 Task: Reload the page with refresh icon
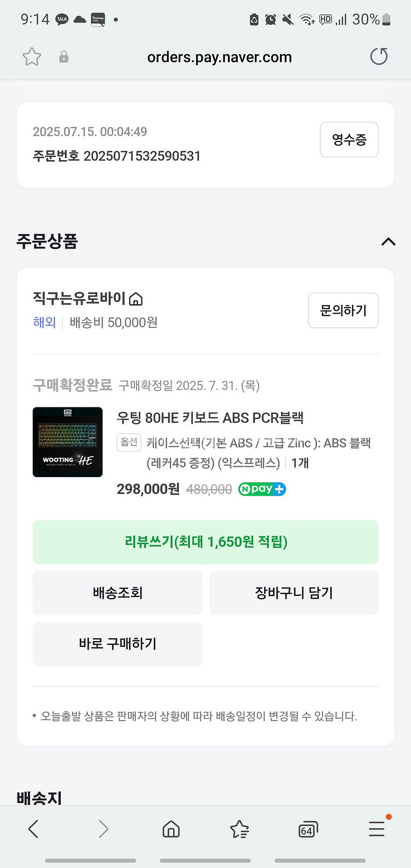coord(379,56)
